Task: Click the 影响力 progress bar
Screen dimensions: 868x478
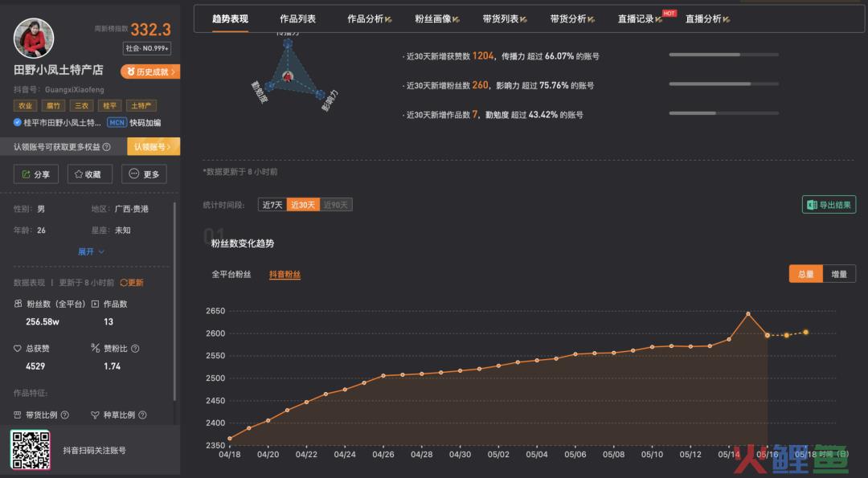Action: click(x=723, y=84)
